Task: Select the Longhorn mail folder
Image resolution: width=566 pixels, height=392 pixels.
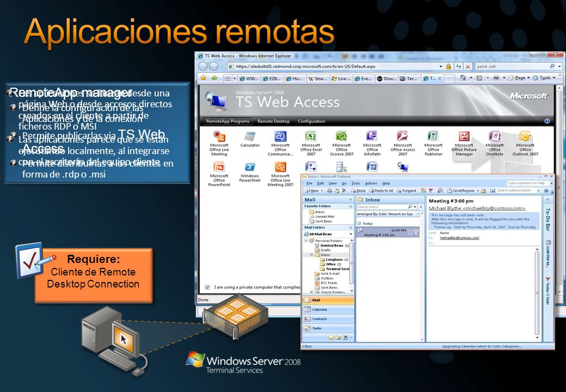Action: point(334,260)
